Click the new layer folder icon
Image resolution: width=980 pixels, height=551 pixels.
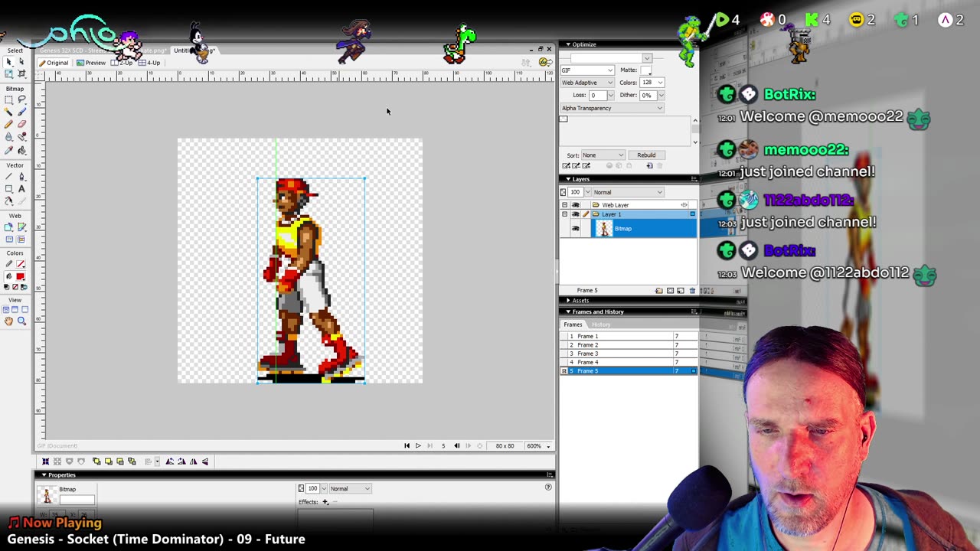[x=658, y=291]
